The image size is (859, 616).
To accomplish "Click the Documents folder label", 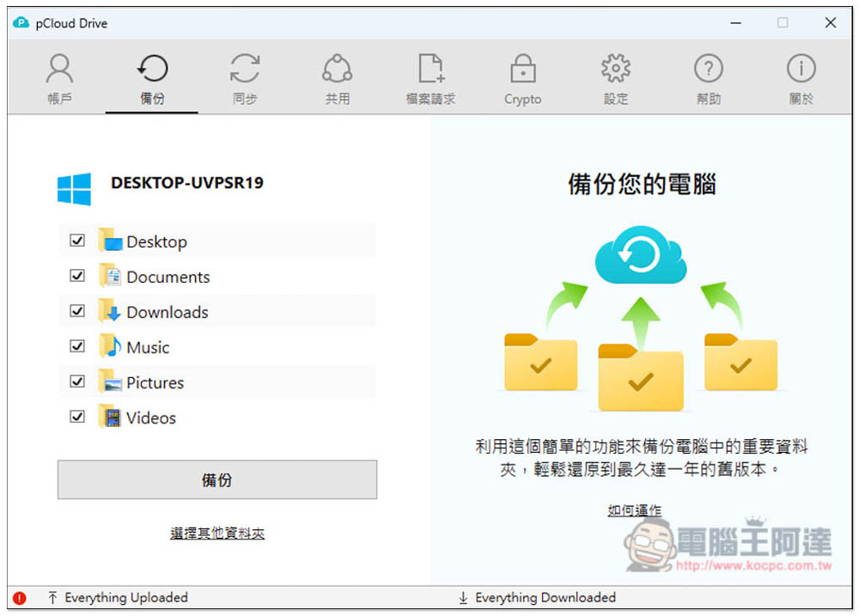I will coord(168,277).
